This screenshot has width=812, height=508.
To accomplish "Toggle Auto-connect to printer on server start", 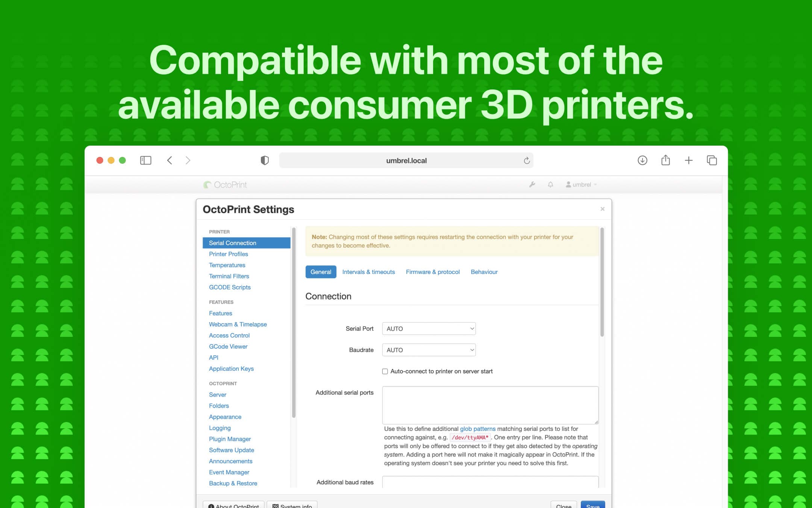I will [385, 371].
